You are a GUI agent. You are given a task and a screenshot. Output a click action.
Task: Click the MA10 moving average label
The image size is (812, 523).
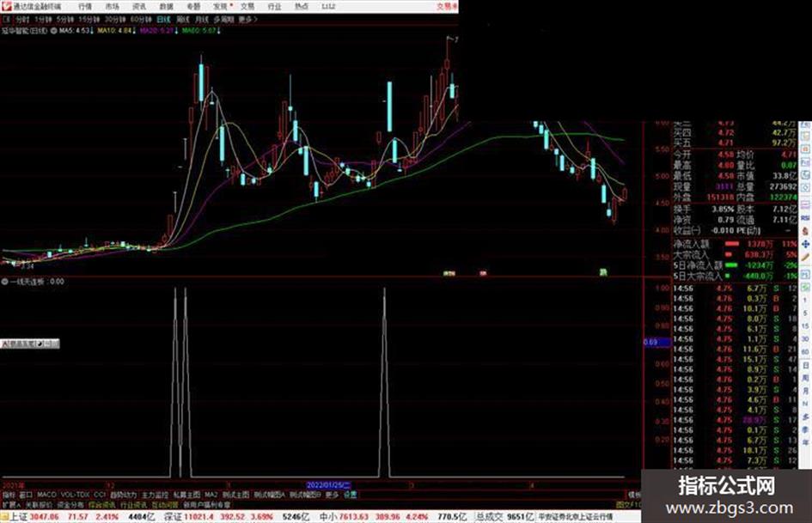tap(117, 31)
